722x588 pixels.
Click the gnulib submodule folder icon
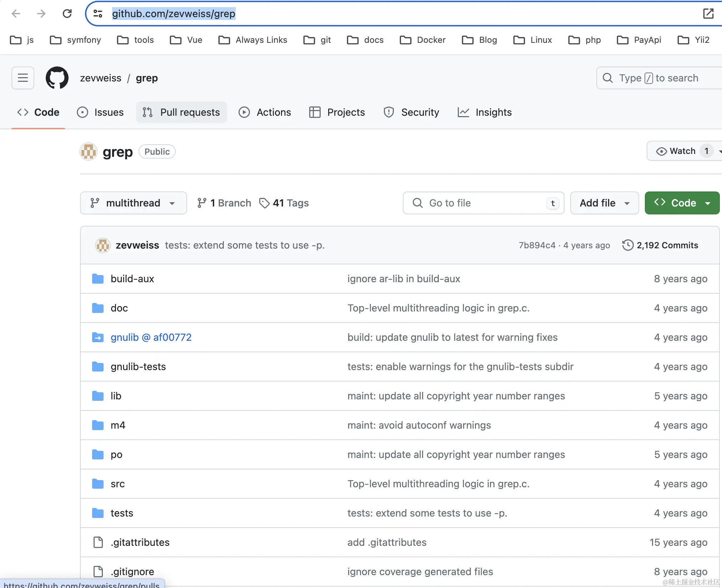[97, 337]
